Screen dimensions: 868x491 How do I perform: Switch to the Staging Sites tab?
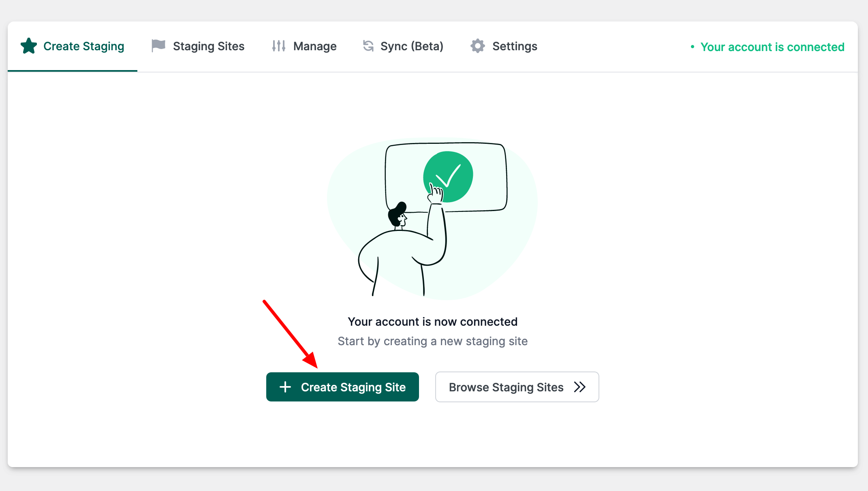coord(209,46)
